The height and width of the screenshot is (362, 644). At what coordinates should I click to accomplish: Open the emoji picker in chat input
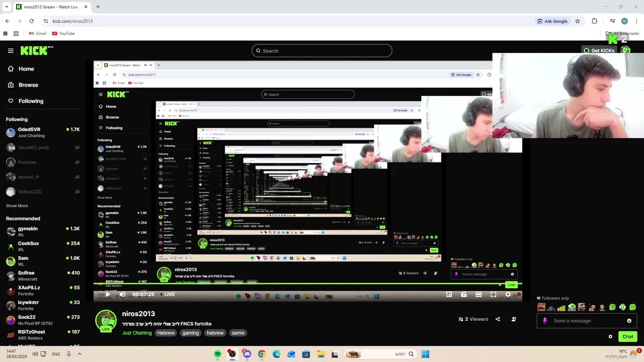pyautogui.click(x=629, y=321)
